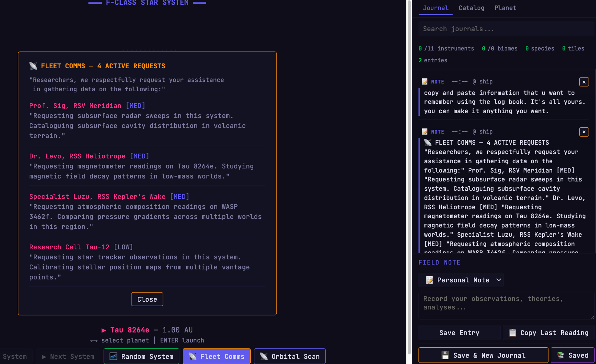Click the Search journals field
The image size is (596, 364).
point(506,29)
